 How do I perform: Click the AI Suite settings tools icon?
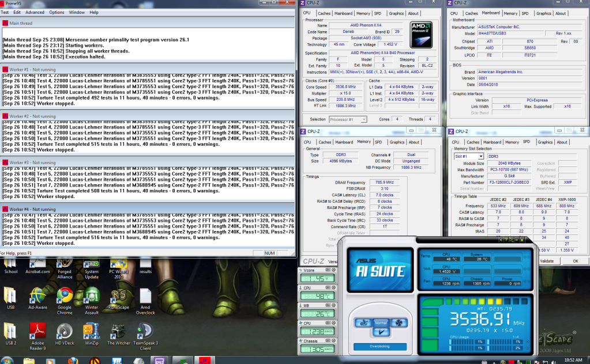(x=512, y=240)
